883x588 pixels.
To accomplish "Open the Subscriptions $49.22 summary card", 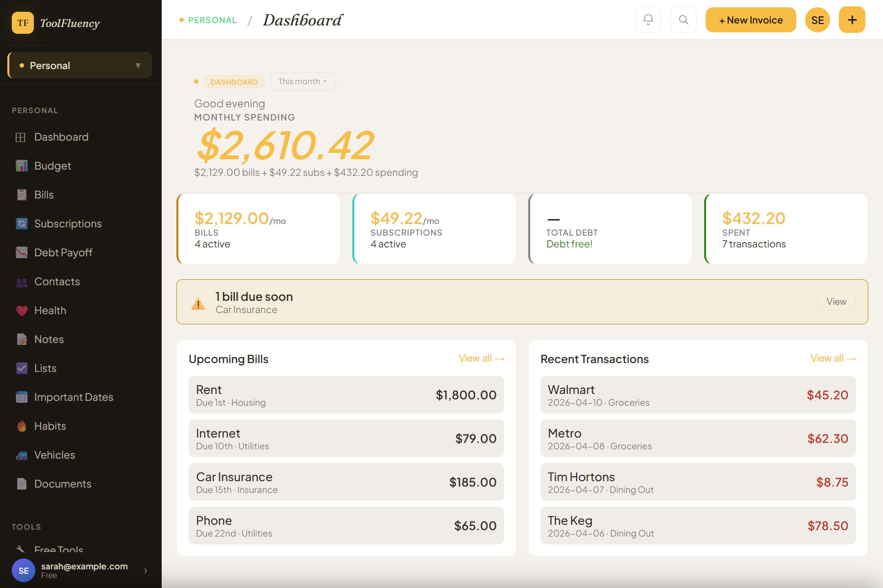I will point(434,229).
